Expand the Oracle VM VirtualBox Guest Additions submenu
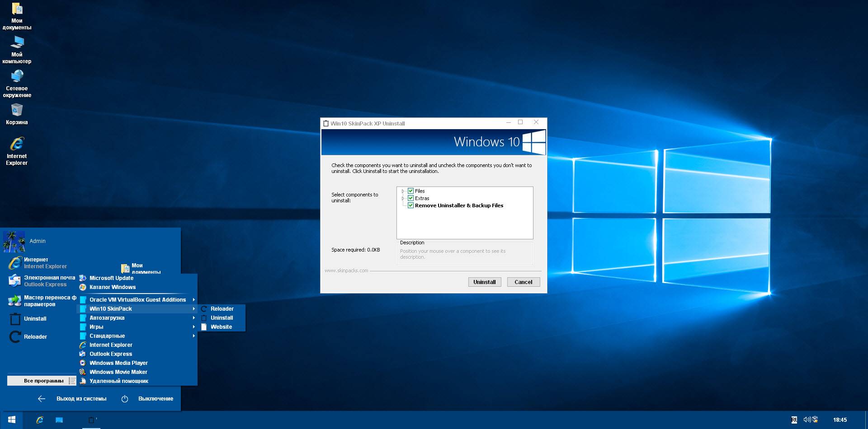The height and width of the screenshot is (429, 868). (x=137, y=300)
